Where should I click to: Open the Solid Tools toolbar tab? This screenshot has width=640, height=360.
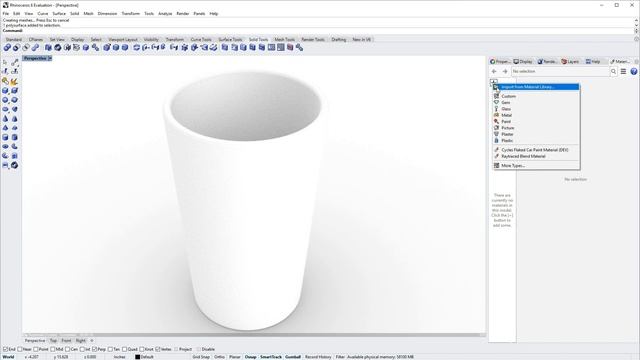(258, 40)
